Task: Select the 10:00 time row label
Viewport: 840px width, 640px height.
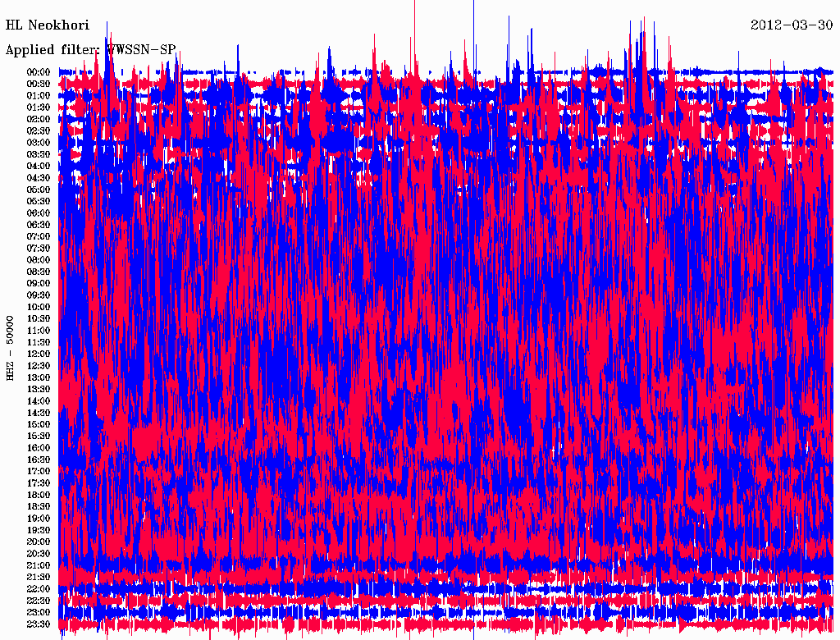Action: pos(39,307)
